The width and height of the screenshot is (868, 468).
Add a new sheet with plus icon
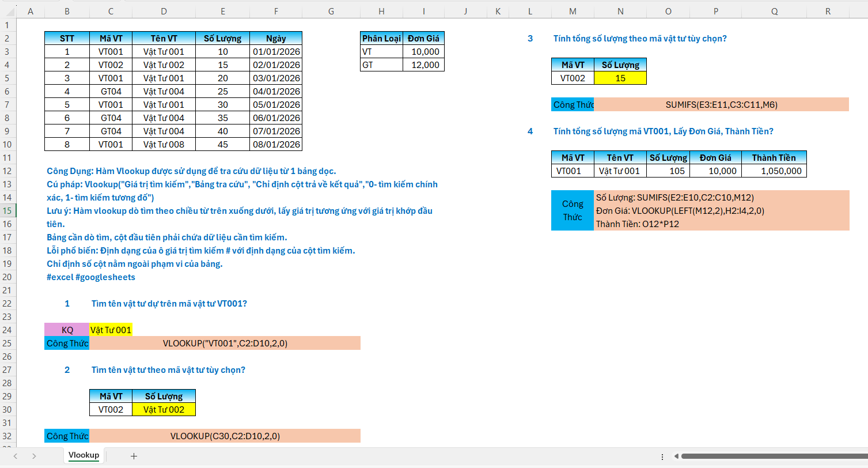[134, 456]
